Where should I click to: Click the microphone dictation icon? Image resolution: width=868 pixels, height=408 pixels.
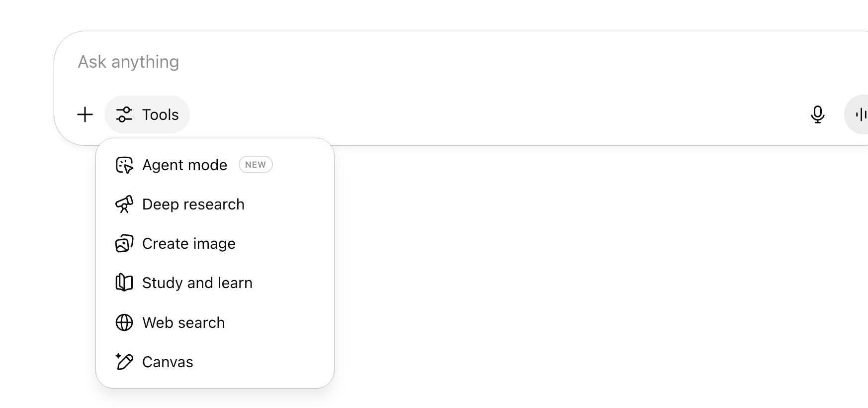coord(817,114)
